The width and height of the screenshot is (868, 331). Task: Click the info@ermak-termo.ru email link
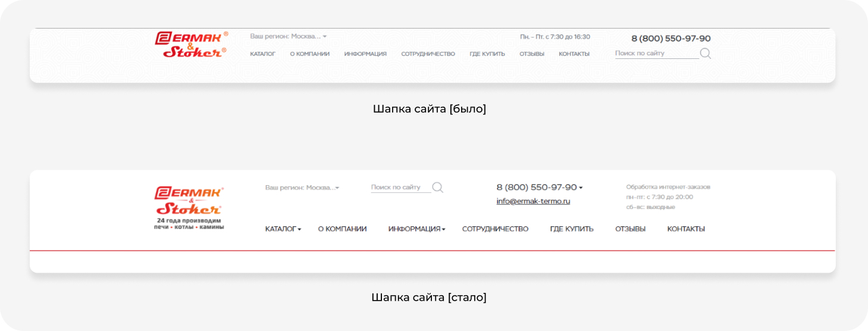533,201
